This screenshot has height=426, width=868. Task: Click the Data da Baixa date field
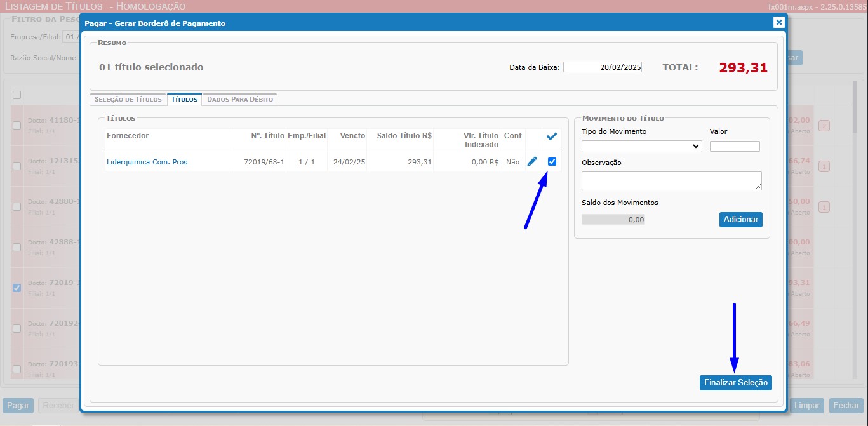pos(602,67)
